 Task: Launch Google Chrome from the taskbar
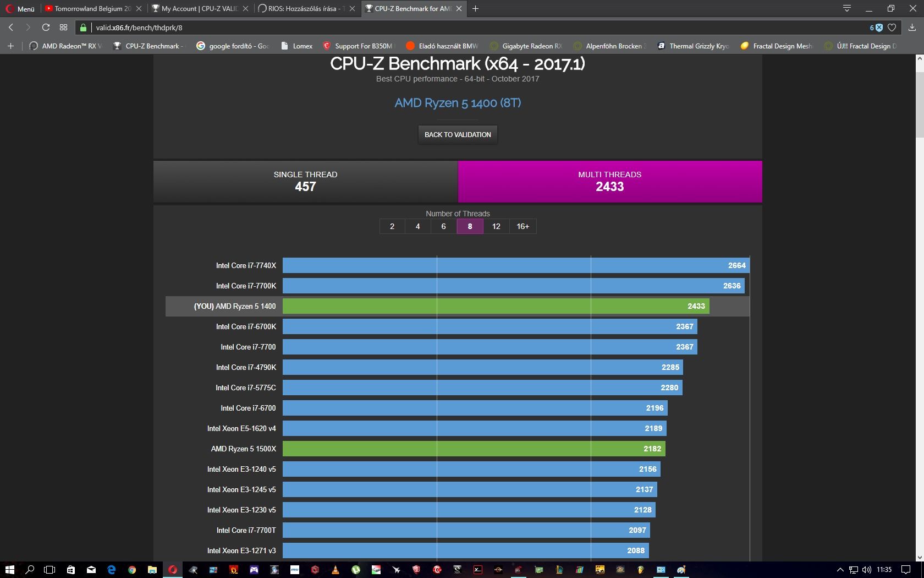point(132,570)
